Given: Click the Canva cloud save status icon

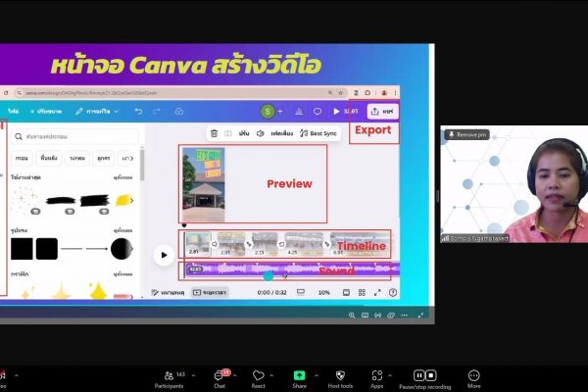Looking at the screenshot, I should [179, 112].
